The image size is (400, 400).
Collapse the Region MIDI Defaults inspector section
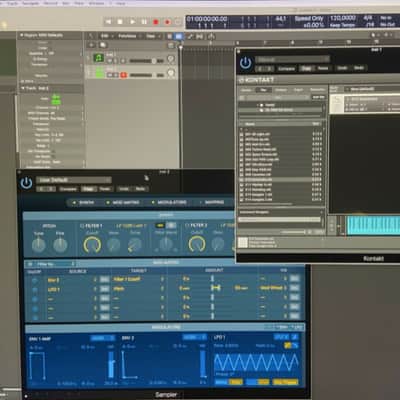click(22, 35)
